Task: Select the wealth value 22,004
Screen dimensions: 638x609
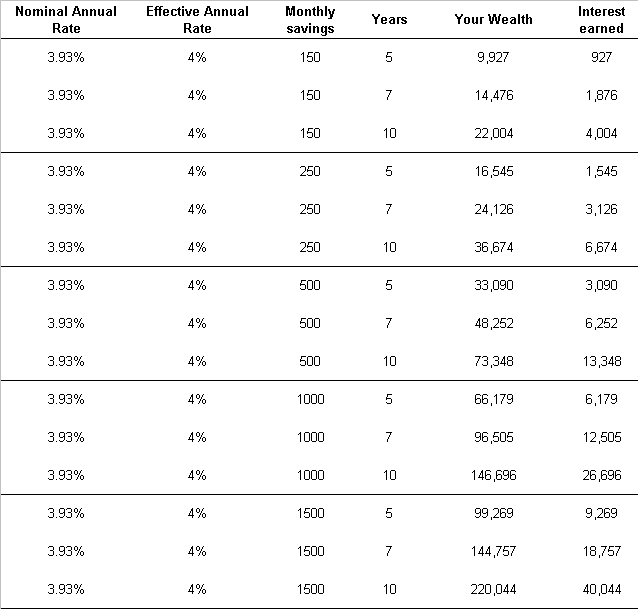Action: [494, 133]
